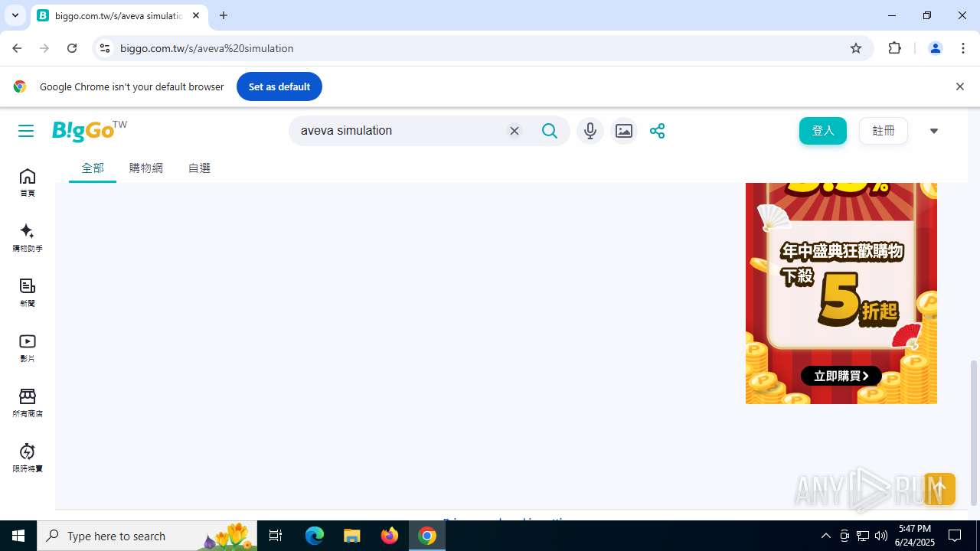980x551 pixels.
Task: Open 所有商店 all stores in sidebar
Action: pos(28,403)
